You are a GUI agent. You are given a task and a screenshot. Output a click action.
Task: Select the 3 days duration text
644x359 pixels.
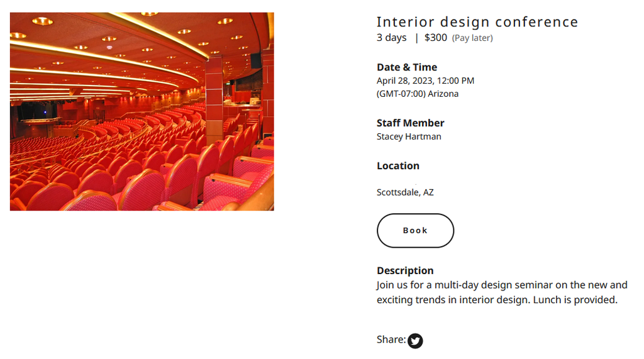(x=391, y=38)
